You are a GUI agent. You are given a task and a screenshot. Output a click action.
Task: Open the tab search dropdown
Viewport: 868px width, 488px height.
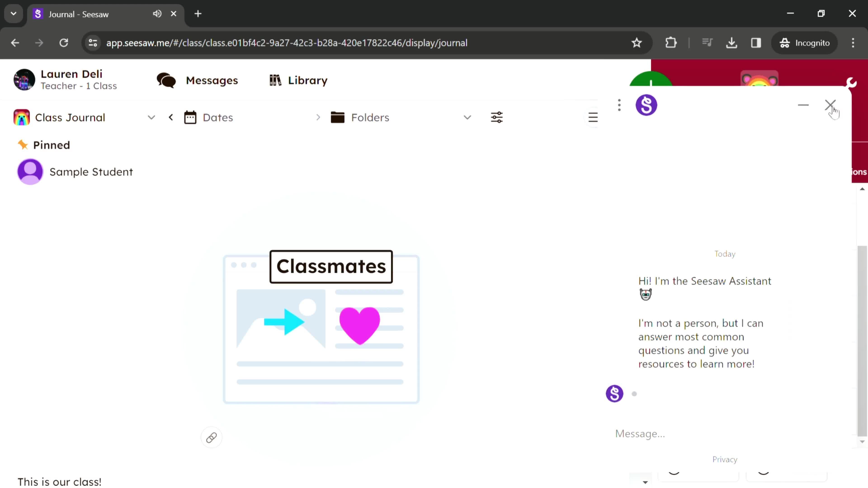point(14,14)
